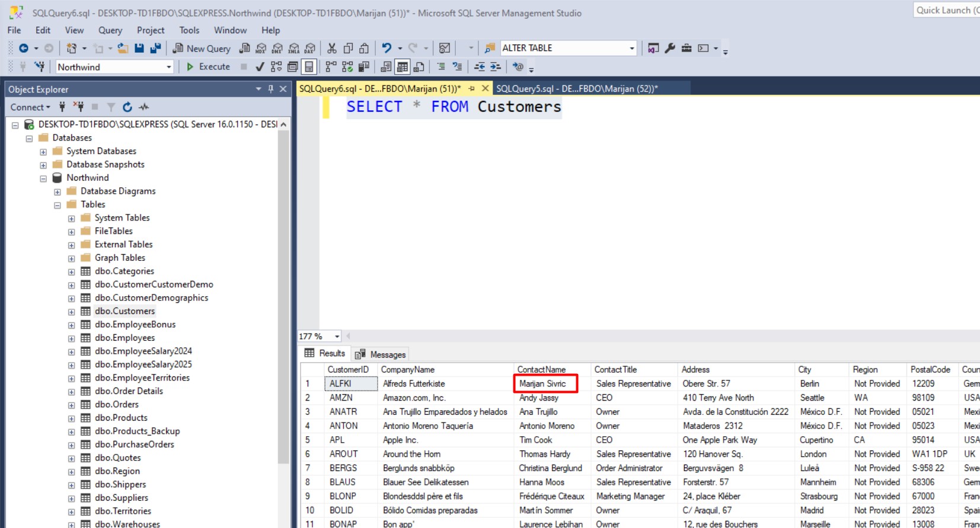The image size is (980, 528).
Task: Click the Save All toolbar icon
Action: pos(155,49)
